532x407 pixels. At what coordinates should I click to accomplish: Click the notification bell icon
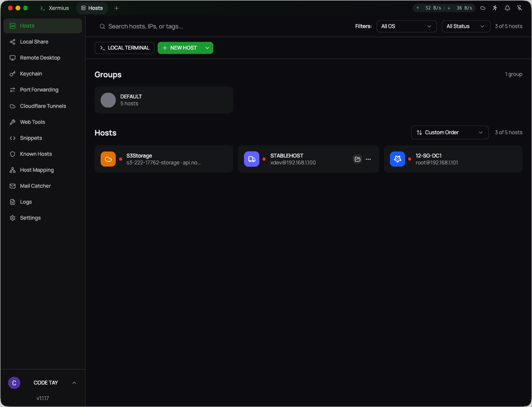(507, 8)
